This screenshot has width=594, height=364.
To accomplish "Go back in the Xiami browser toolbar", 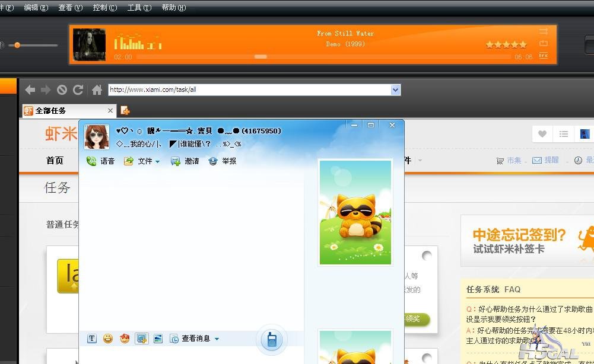I will point(30,90).
